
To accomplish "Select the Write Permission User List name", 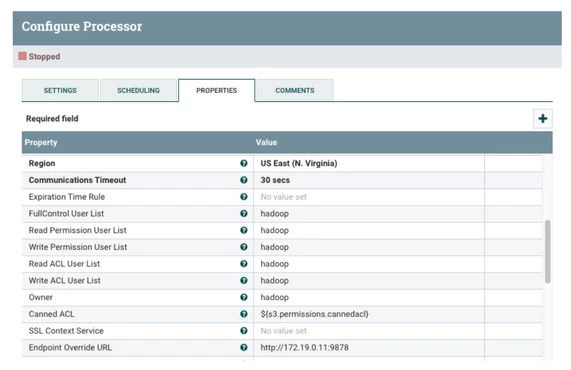I will coord(78,247).
